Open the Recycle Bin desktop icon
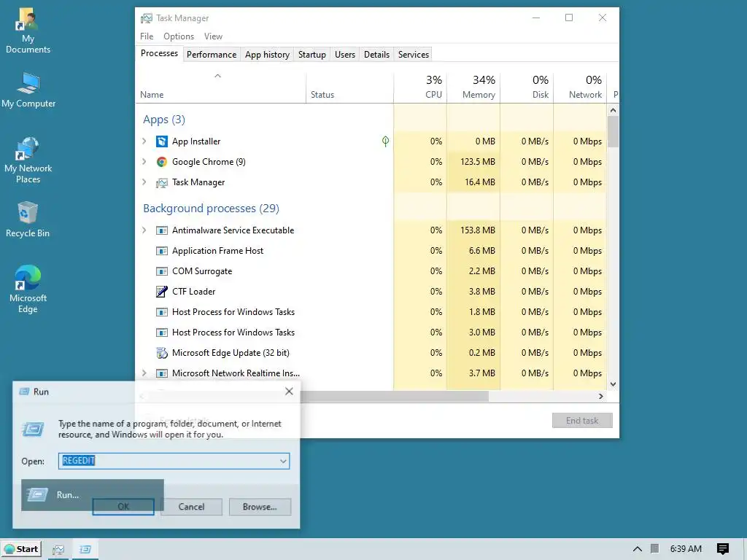 pos(28,219)
